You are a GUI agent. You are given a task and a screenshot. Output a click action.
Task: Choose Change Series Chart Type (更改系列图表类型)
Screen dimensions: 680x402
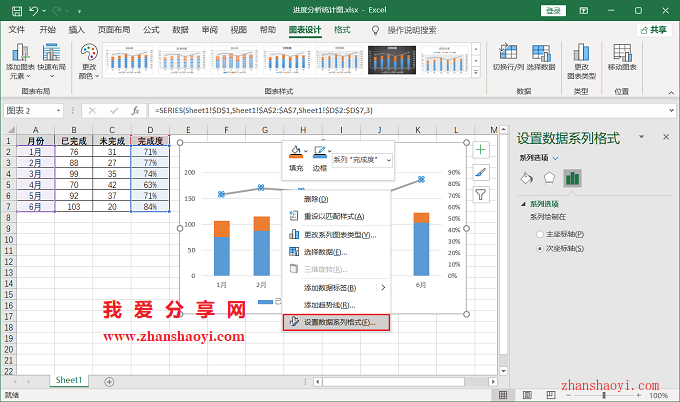pyautogui.click(x=336, y=235)
